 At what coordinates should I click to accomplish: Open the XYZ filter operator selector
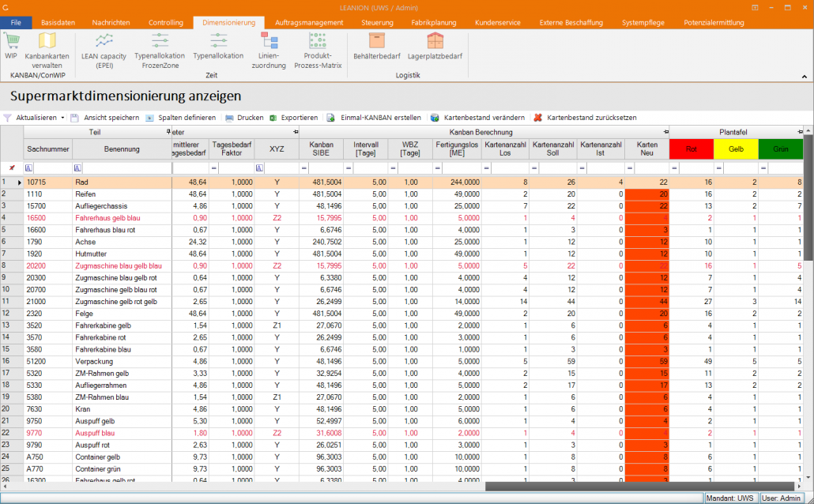click(x=259, y=167)
